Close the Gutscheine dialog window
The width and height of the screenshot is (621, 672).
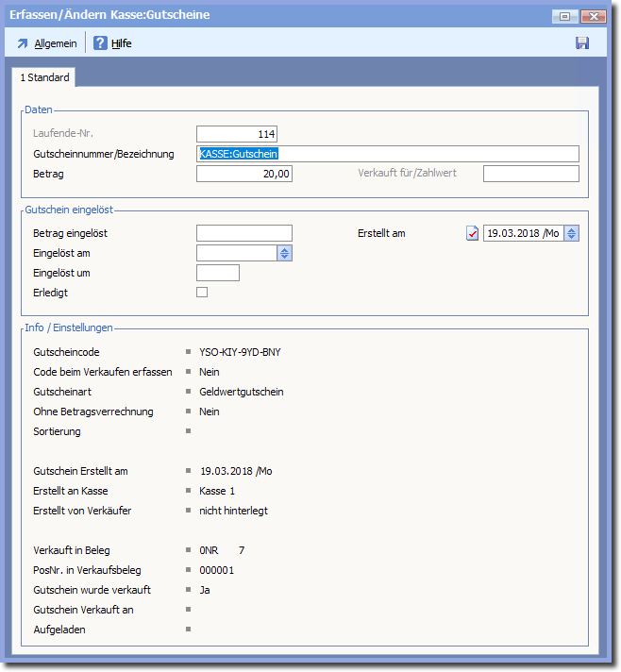point(594,16)
